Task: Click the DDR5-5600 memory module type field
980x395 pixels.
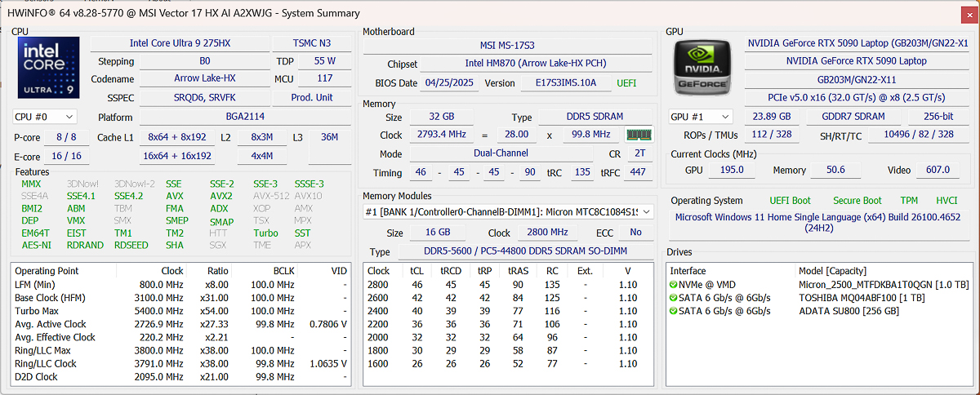Action: tap(524, 252)
